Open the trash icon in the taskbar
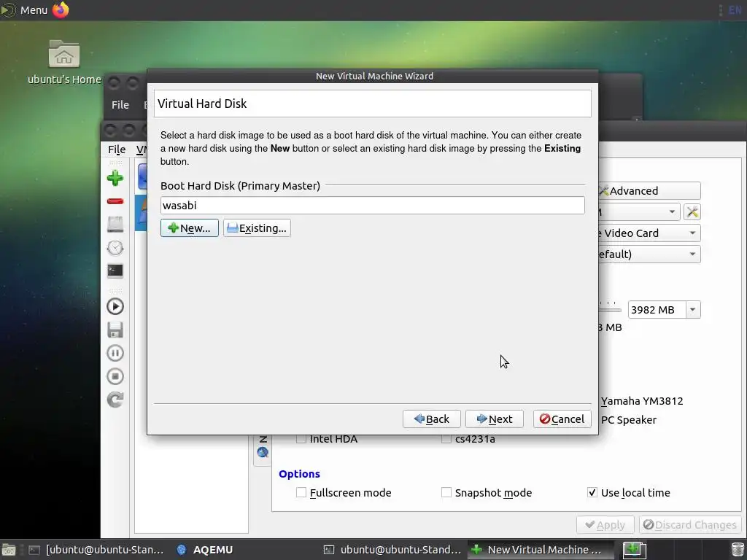 pos(738,550)
